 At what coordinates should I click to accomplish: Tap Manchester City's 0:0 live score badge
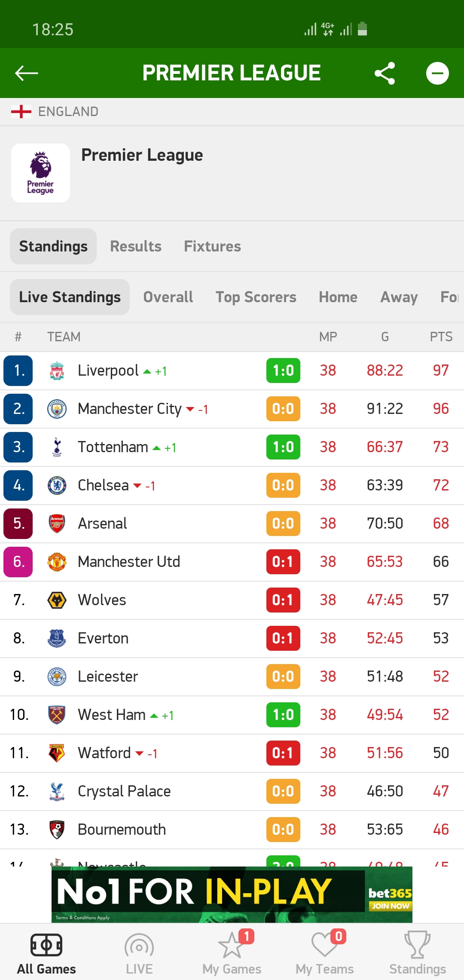tap(283, 409)
